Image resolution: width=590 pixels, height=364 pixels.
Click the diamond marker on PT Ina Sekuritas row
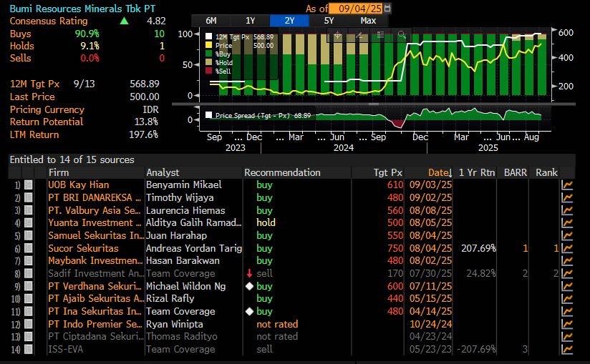pyautogui.click(x=249, y=311)
